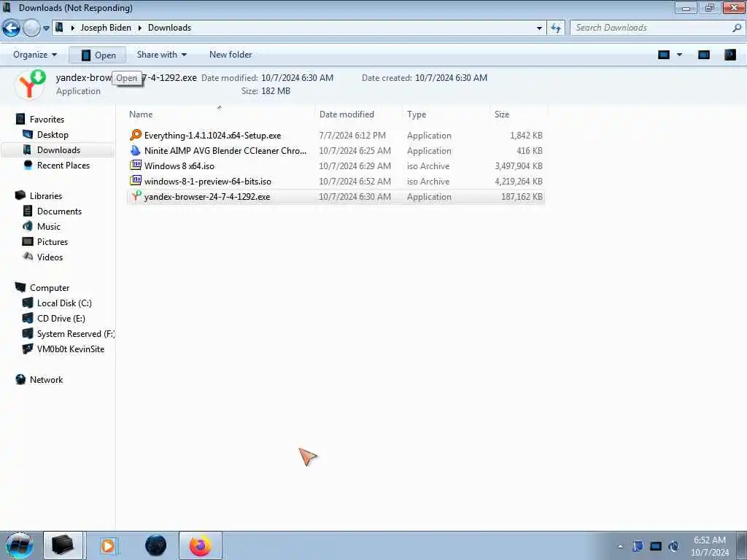Refresh the Downloads folder view
747x560 pixels.
[x=556, y=28]
